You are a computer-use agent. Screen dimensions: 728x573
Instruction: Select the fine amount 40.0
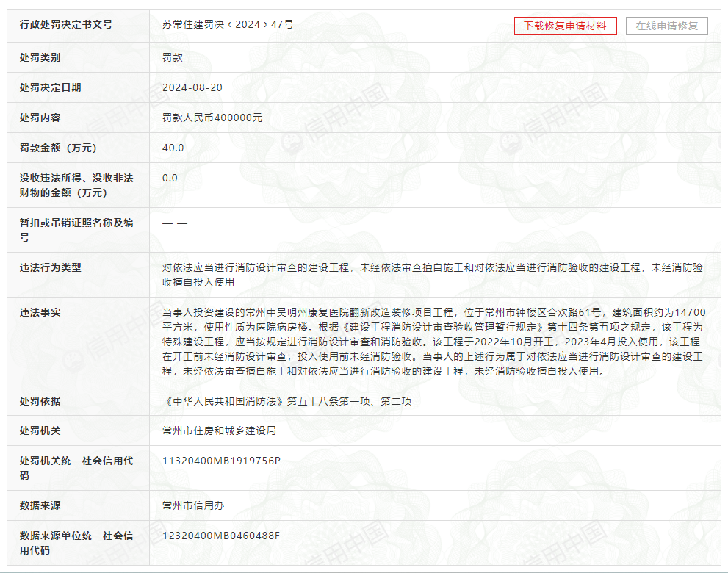coord(173,148)
